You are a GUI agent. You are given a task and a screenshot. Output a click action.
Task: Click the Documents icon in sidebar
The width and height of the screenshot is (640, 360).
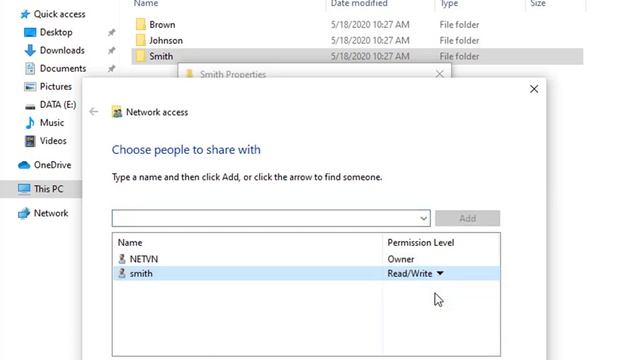point(30,68)
